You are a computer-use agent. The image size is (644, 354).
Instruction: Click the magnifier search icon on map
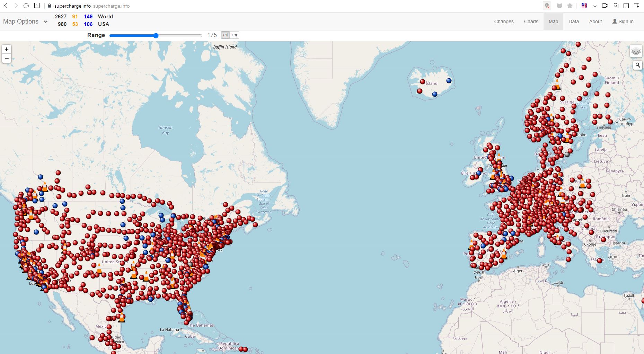[x=637, y=65]
